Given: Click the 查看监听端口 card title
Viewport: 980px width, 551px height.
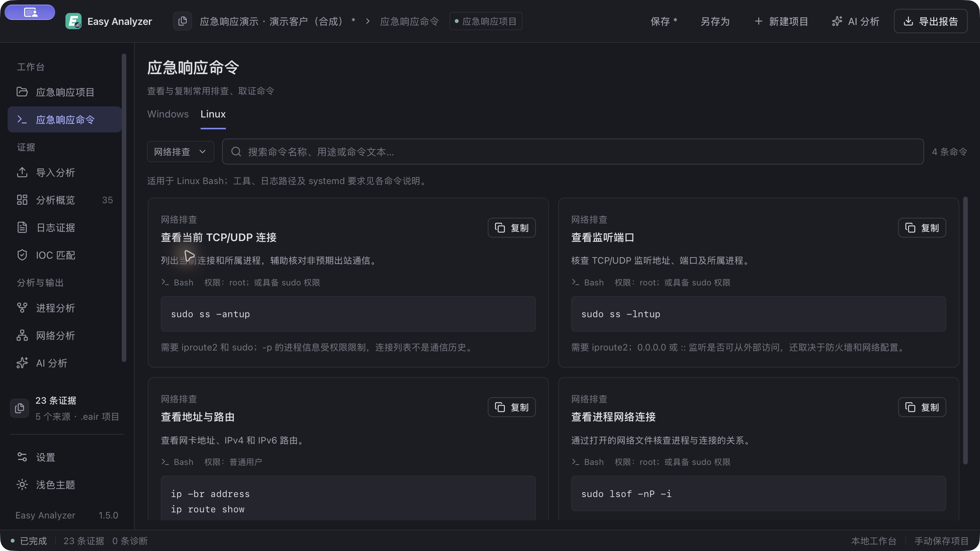Looking at the screenshot, I should tap(603, 238).
